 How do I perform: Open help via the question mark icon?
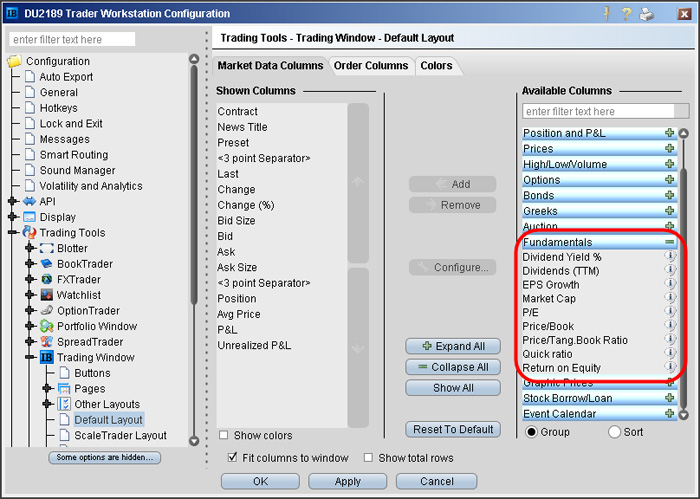[626, 14]
